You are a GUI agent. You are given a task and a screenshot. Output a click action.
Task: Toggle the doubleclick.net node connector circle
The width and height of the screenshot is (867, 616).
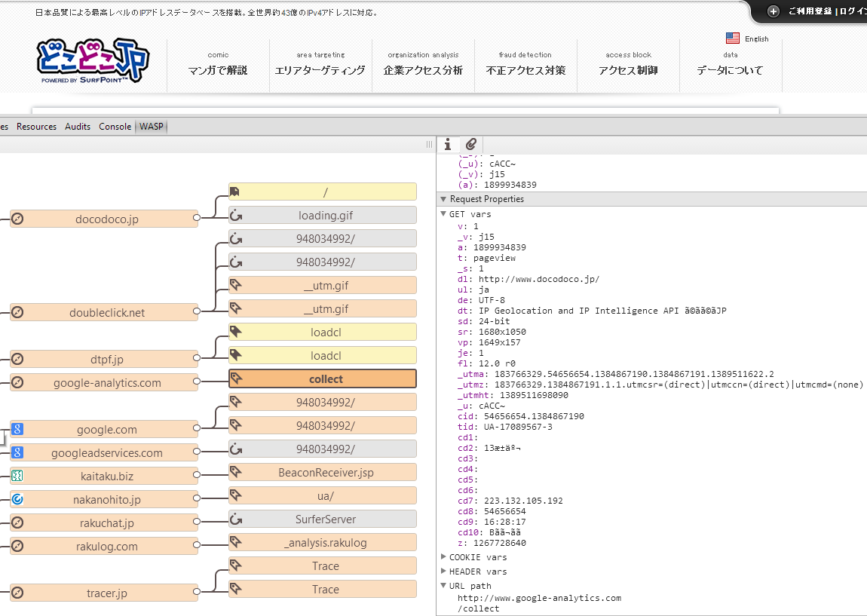coord(196,311)
